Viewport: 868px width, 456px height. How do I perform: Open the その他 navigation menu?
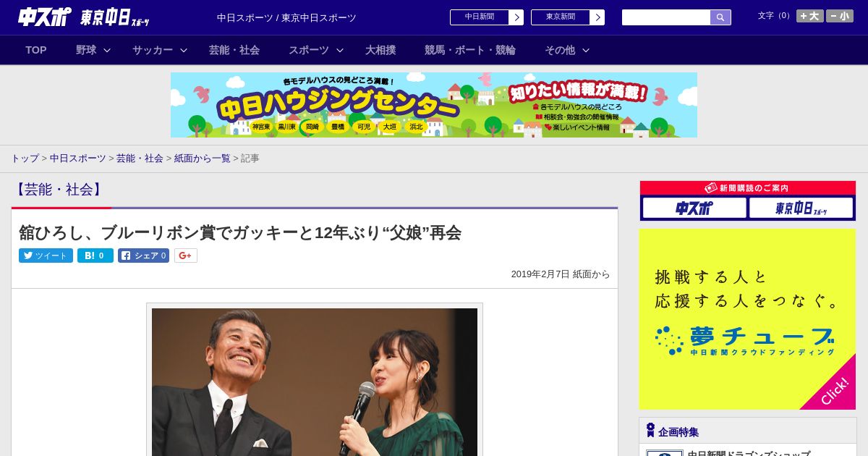pos(560,50)
